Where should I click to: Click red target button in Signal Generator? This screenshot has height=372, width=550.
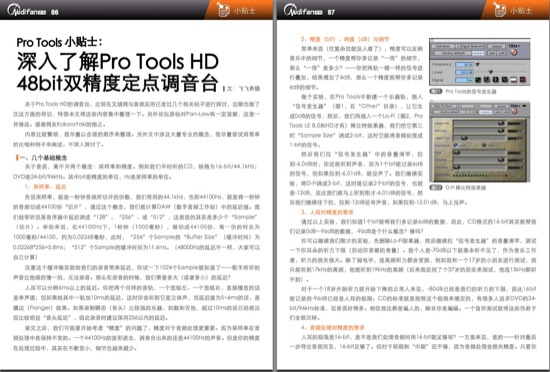[x=514, y=52]
